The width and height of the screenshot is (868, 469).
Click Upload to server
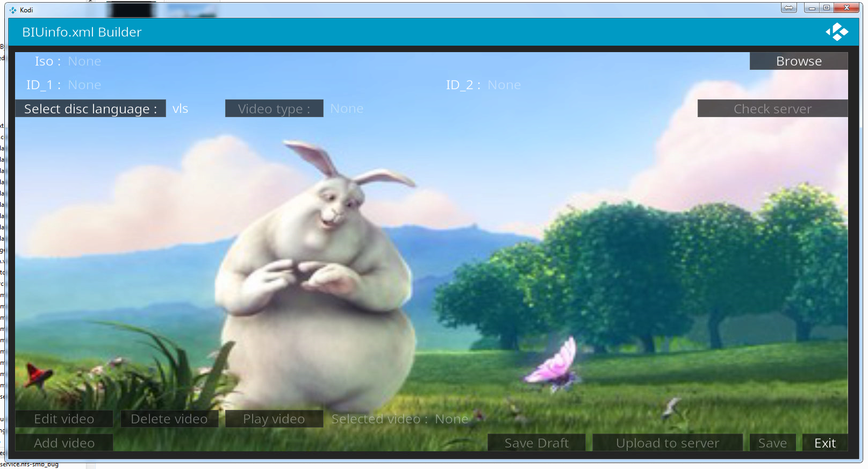668,443
